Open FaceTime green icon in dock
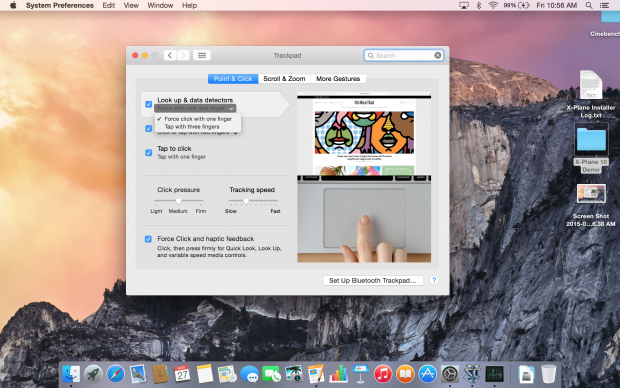 point(272,374)
